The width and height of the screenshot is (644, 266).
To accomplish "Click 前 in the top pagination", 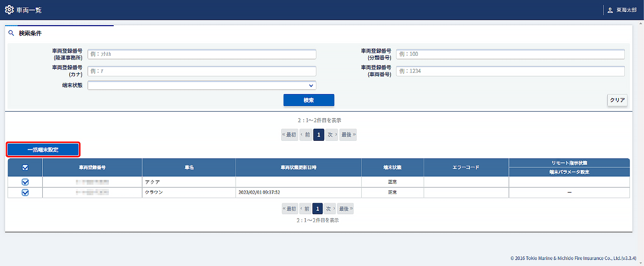I will coord(305,135).
